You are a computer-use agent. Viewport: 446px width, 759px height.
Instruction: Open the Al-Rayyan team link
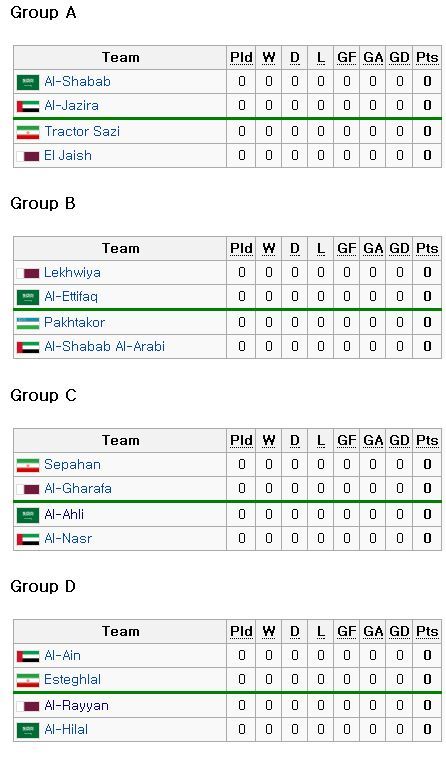76,706
